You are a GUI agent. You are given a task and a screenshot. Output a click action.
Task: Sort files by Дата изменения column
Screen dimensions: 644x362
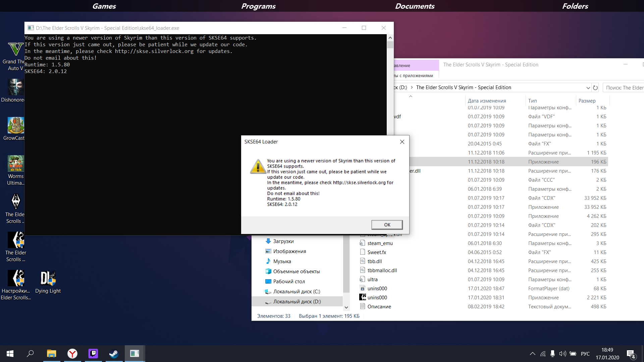click(x=487, y=101)
